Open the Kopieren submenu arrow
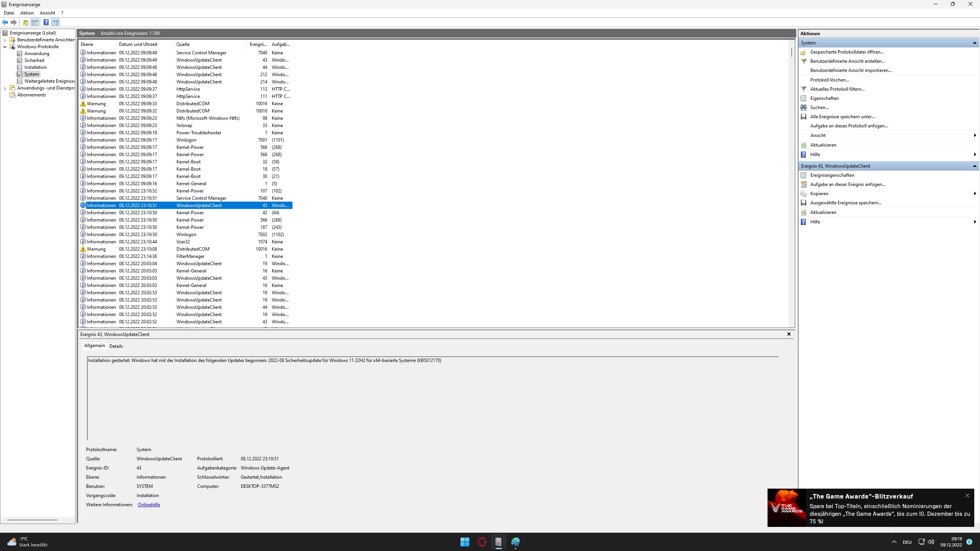Image resolution: width=980 pixels, height=551 pixels. coord(974,194)
